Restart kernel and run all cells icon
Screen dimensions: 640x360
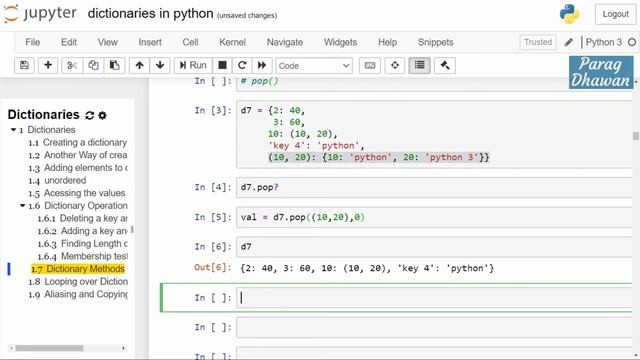[x=262, y=65]
